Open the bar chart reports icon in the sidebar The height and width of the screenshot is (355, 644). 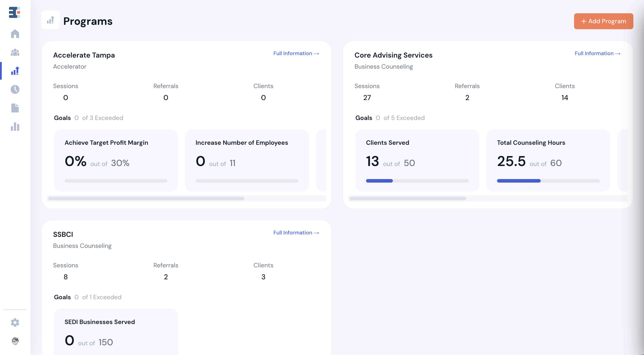(15, 127)
